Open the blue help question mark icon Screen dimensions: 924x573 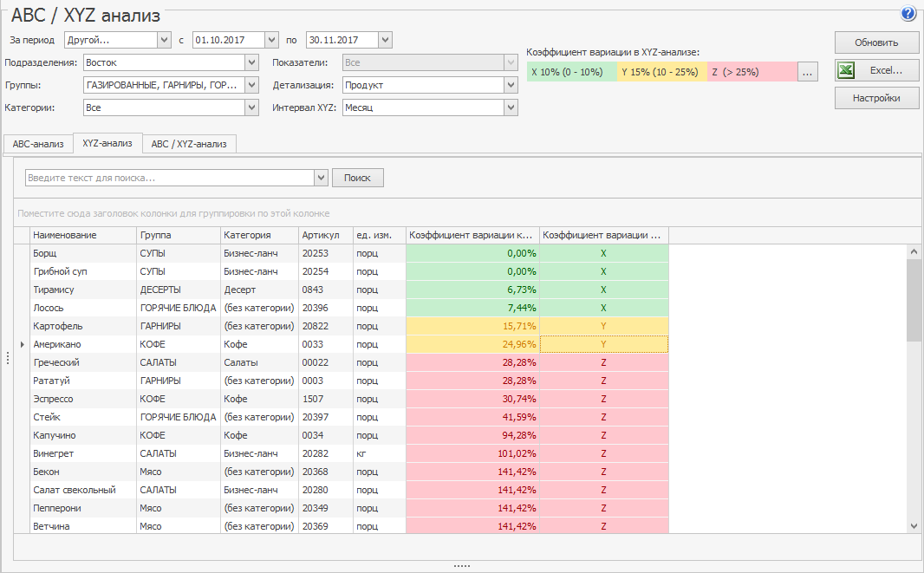tap(908, 14)
